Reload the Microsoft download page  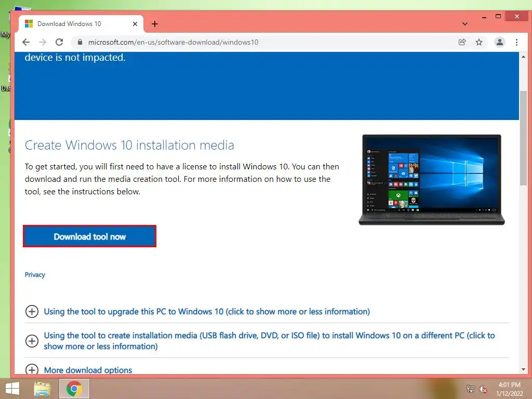pyautogui.click(x=59, y=42)
